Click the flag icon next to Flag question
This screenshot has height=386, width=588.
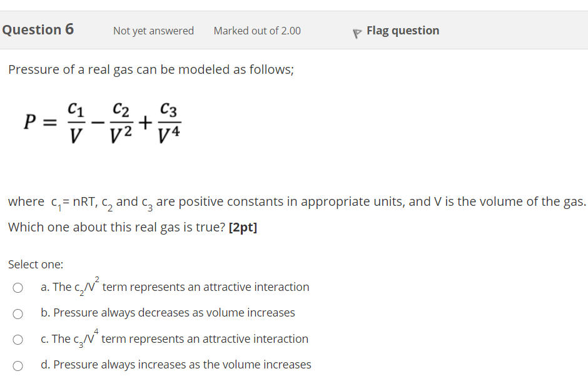357,30
